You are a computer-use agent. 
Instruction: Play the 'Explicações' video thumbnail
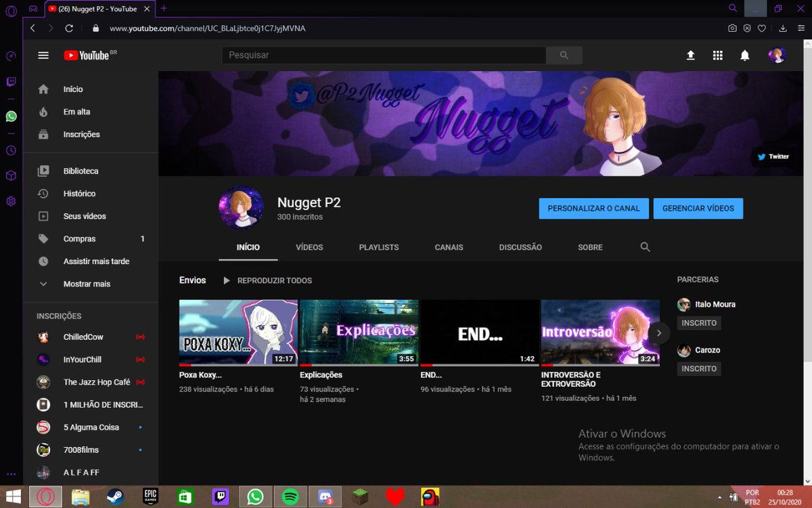[x=359, y=332]
